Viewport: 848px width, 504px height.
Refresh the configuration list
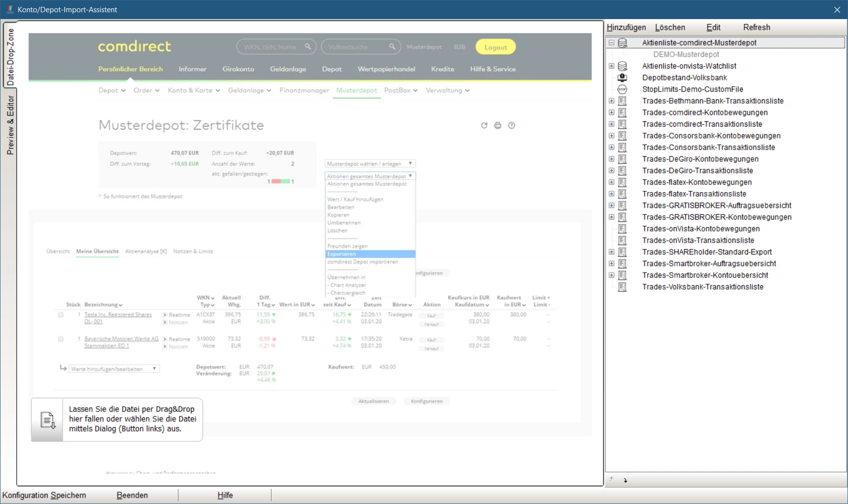(x=756, y=27)
